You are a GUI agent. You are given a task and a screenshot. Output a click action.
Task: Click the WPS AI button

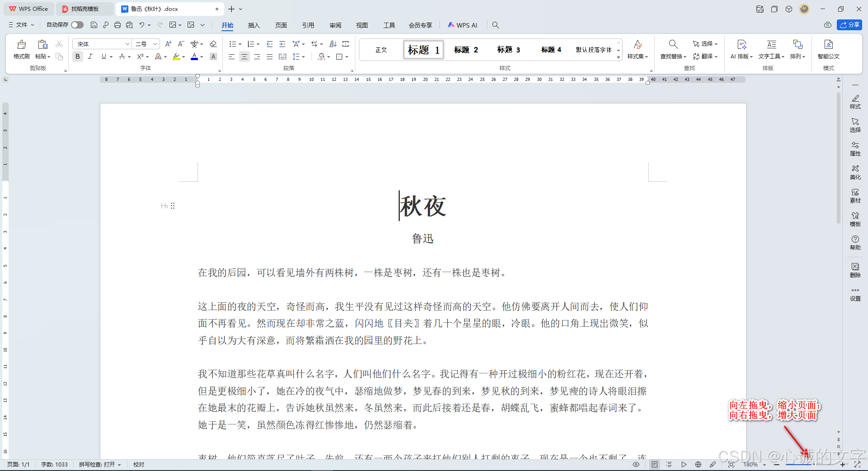tap(462, 25)
